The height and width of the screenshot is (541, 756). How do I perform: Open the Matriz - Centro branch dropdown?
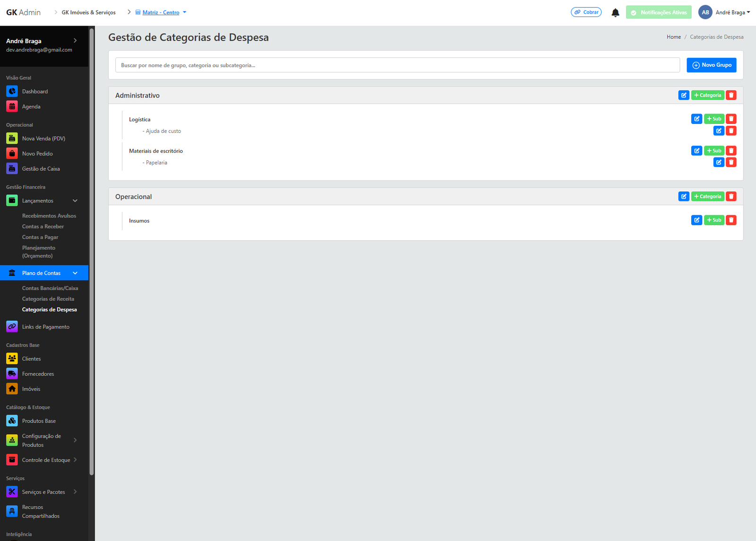(161, 12)
